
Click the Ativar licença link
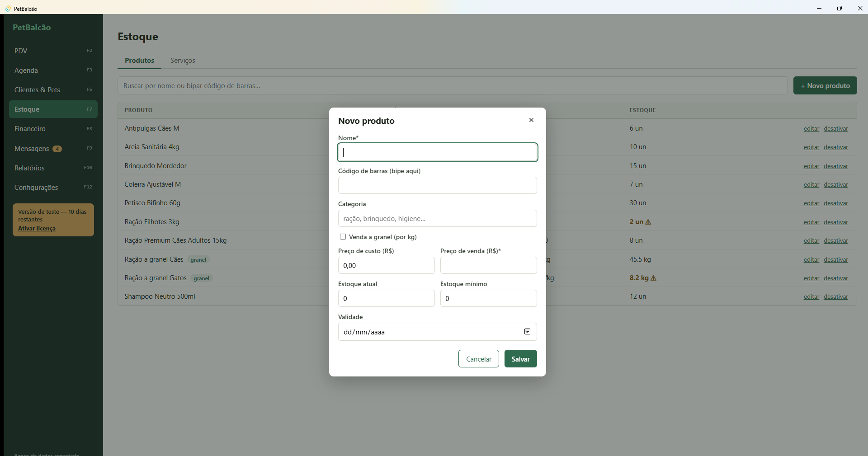[x=37, y=228]
